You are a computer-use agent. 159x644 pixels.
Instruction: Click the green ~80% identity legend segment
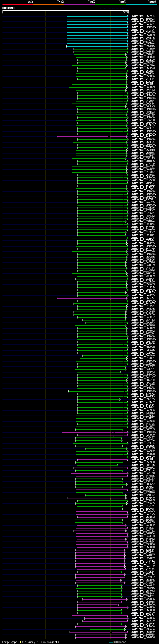[110, 4]
